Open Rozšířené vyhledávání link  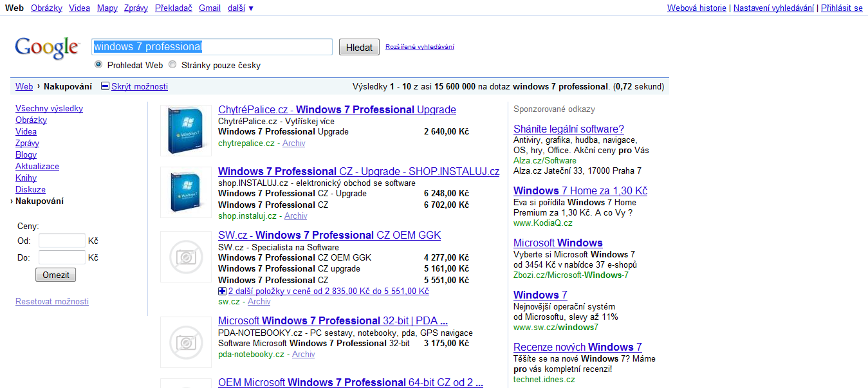[420, 46]
